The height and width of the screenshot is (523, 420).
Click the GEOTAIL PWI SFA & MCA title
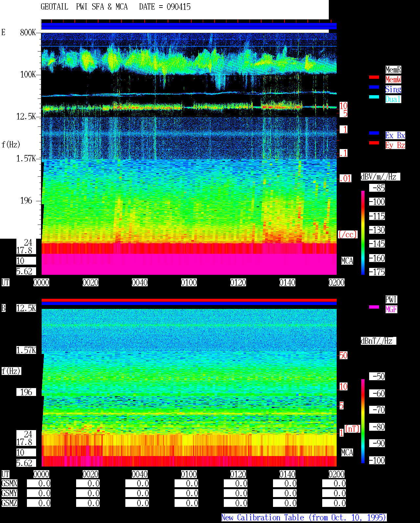tap(84, 7)
